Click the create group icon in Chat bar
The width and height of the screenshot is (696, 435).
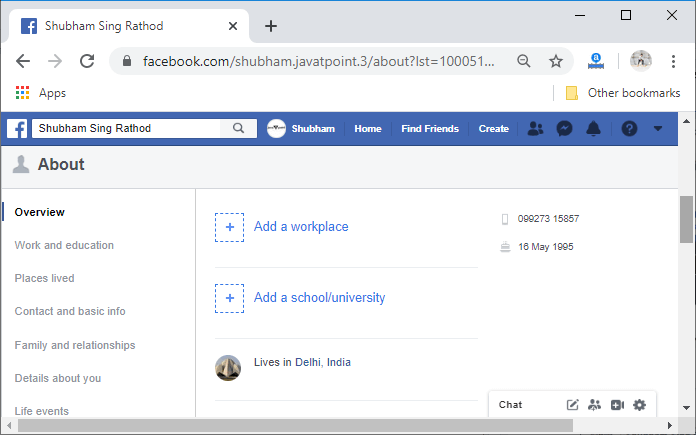click(594, 405)
